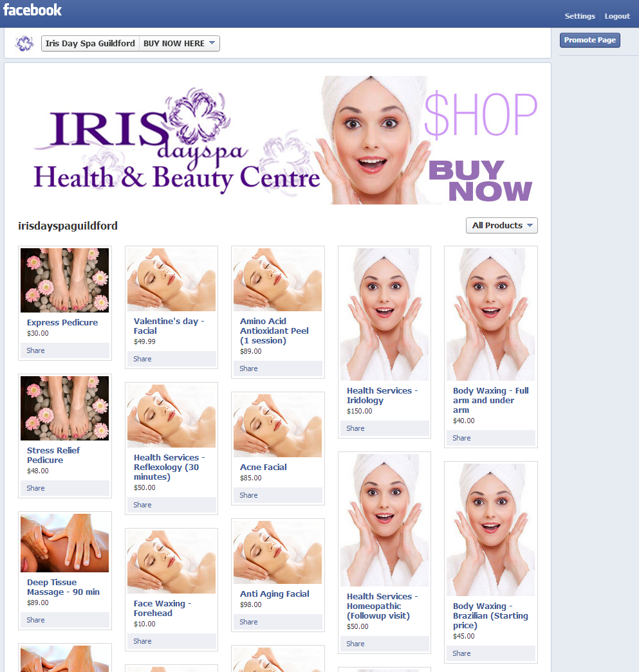Viewport: 639px width, 672px height.
Task: Open the Acne Facial product image
Action: click(277, 426)
